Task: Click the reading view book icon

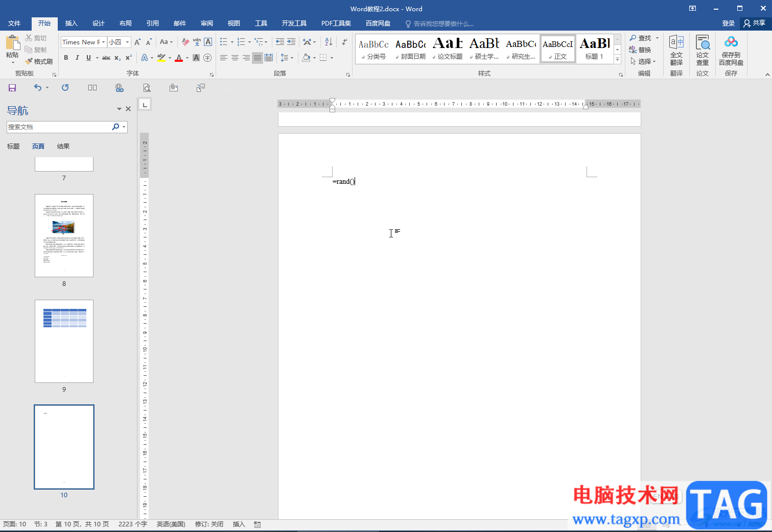Action: (x=92, y=88)
